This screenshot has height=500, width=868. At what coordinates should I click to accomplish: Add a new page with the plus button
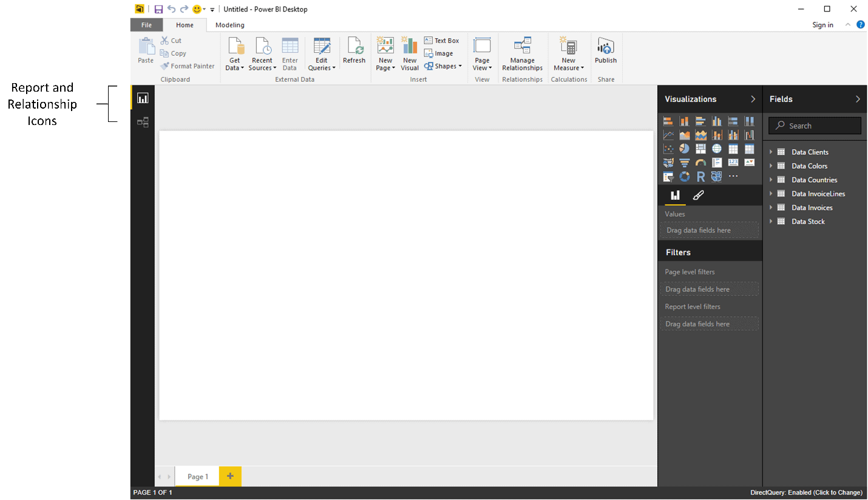click(230, 476)
